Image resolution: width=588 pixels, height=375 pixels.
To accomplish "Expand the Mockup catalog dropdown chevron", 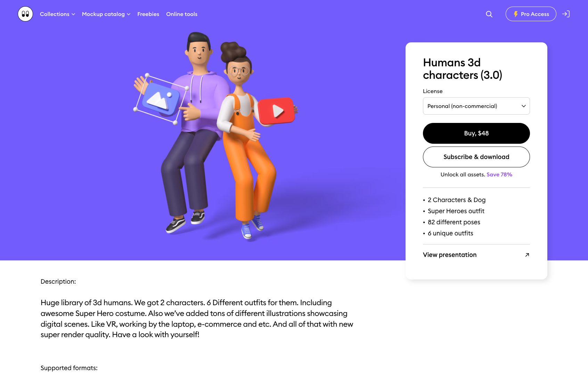I will tap(129, 14).
